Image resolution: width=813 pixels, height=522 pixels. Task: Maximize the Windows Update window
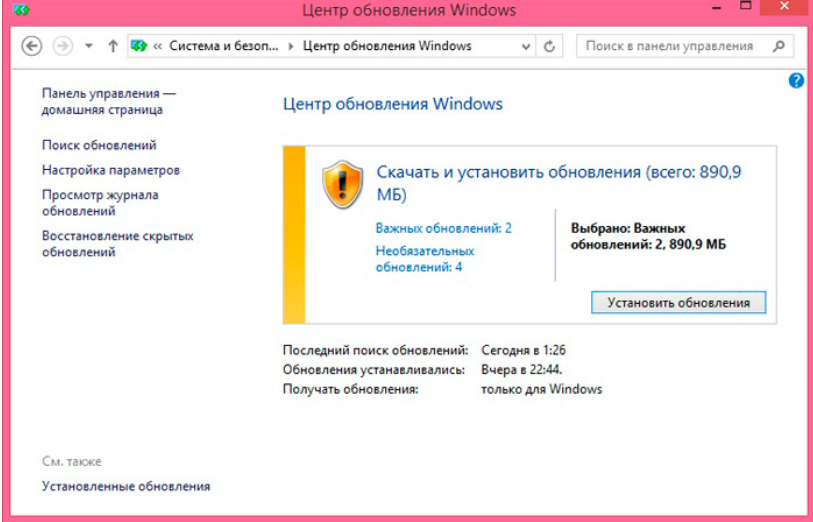click(746, 7)
